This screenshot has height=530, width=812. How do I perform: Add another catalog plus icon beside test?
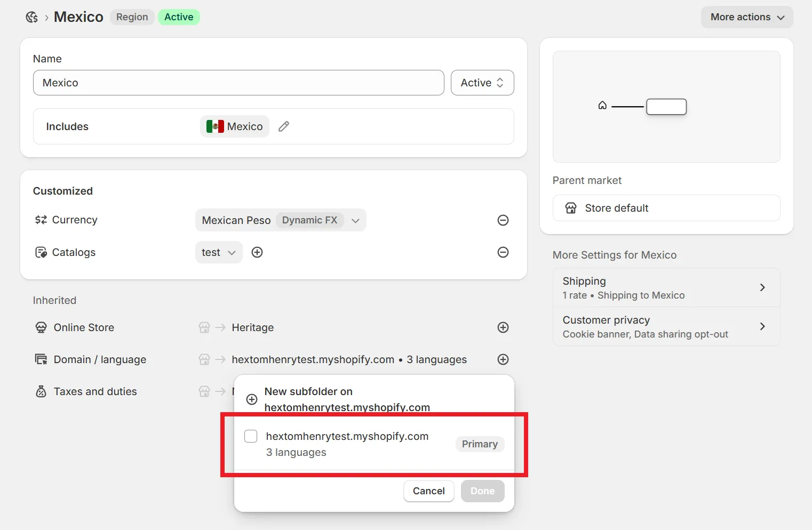pos(257,252)
